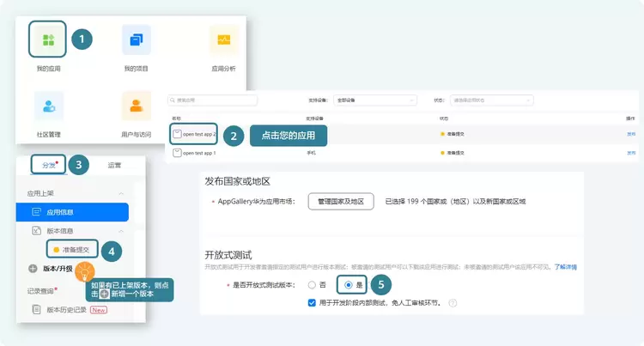Open the 我的项目 (My Projects) icon
The width and height of the screenshot is (644, 346).
click(x=137, y=39)
